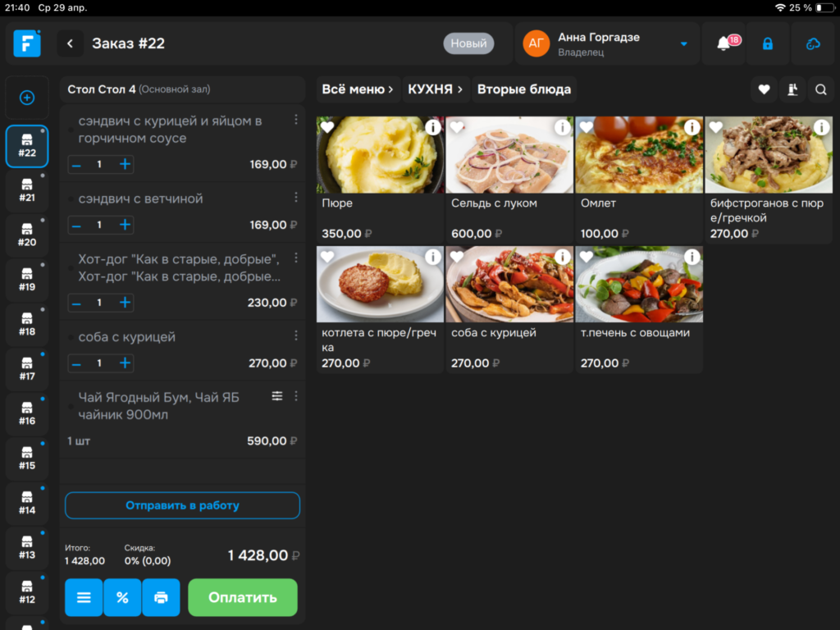Favorite соба с курицей card with its heart

click(x=457, y=257)
